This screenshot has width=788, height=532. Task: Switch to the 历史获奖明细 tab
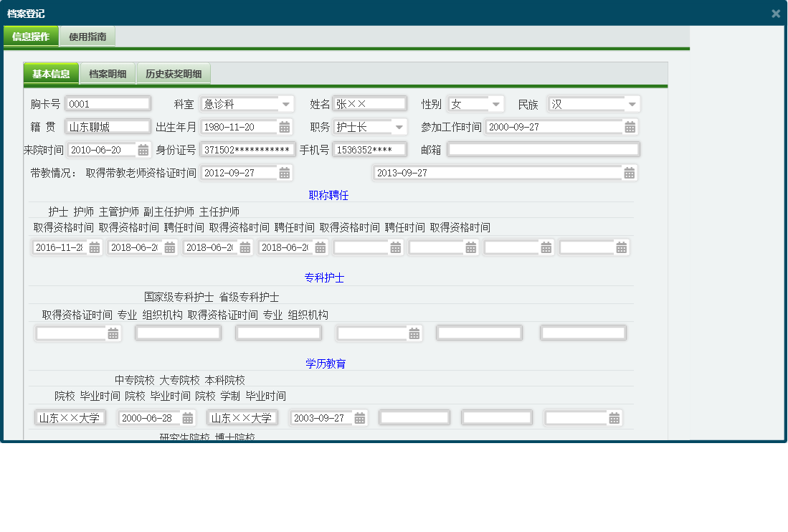coord(172,73)
